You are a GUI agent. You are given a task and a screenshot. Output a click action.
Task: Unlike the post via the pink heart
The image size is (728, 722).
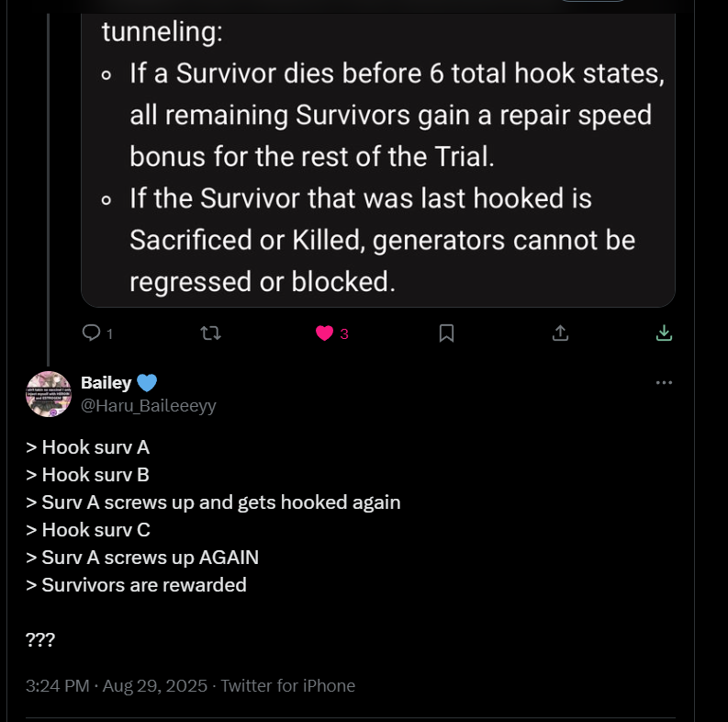point(324,333)
